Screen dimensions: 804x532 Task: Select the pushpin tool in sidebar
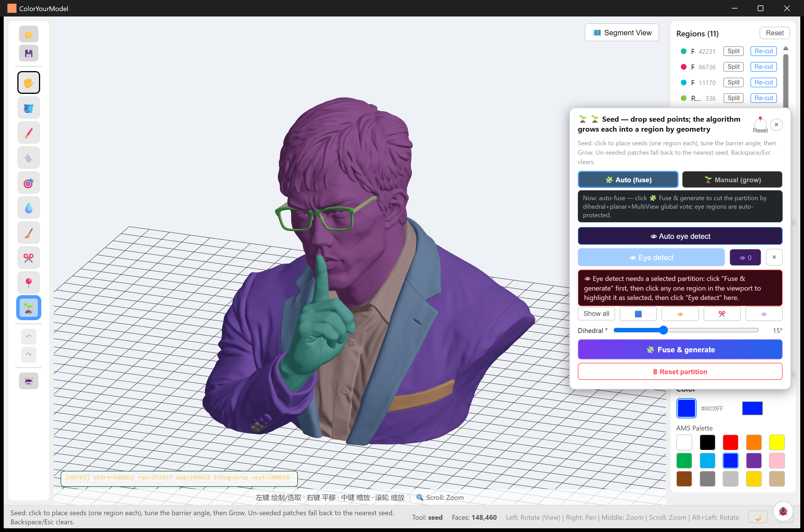point(28,283)
